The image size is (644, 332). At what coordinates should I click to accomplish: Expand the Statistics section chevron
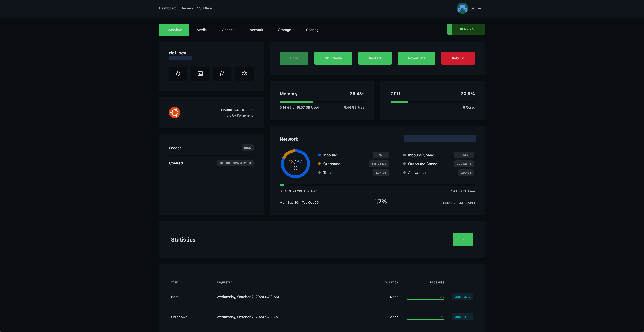click(x=463, y=240)
